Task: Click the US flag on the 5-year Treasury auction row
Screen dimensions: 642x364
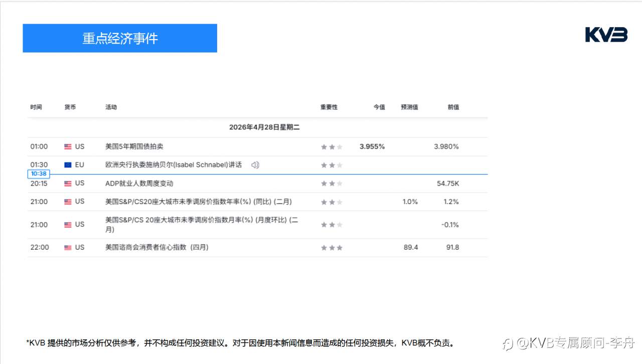Action: tap(67, 146)
